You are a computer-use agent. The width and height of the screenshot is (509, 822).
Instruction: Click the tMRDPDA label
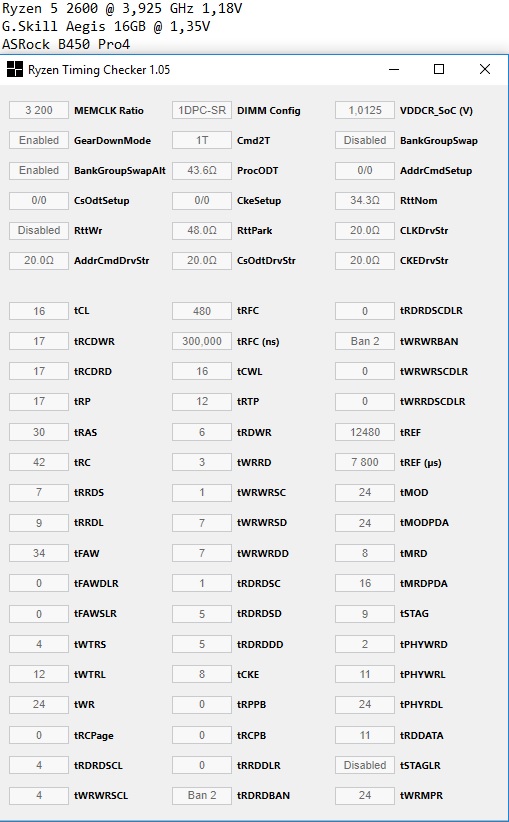pos(424,583)
